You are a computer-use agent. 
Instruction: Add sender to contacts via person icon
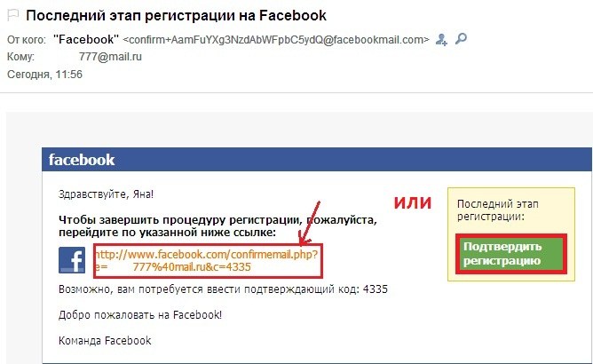click(x=441, y=39)
